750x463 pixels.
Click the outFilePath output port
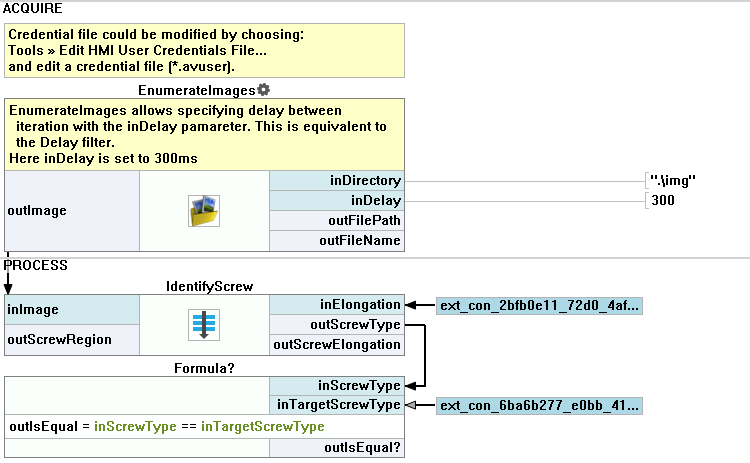click(x=337, y=221)
